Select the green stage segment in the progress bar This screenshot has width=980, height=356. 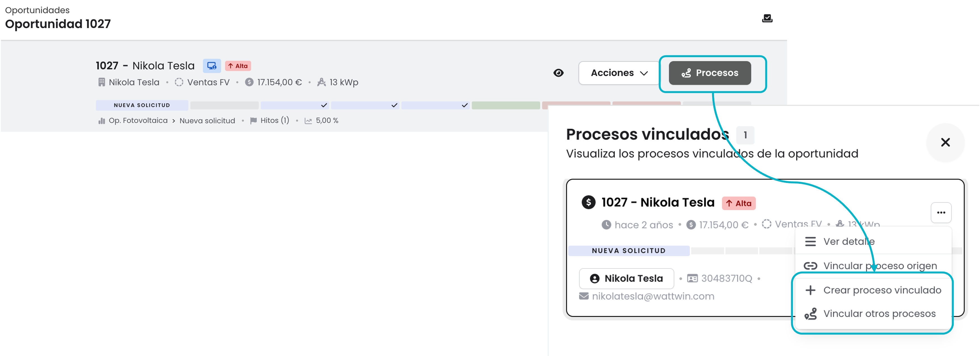(506, 105)
